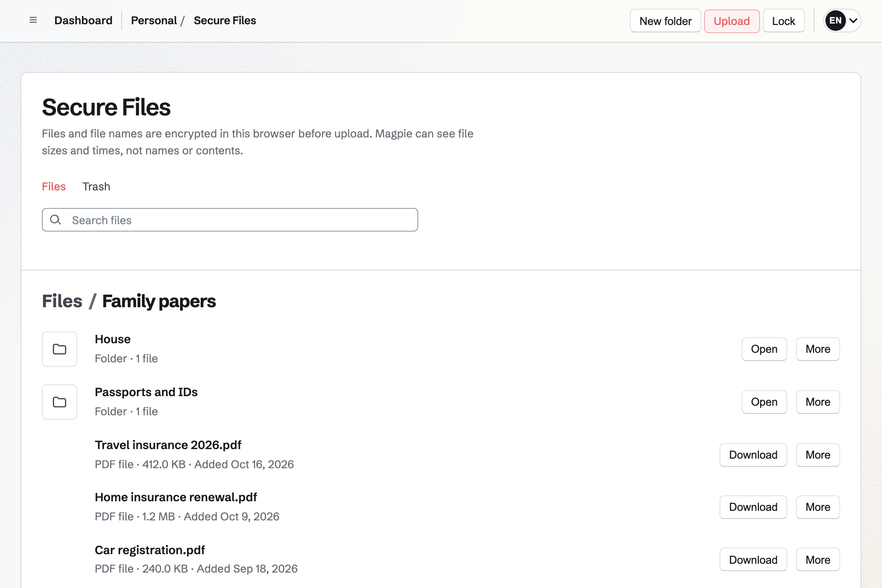Select the Files tab

54,186
